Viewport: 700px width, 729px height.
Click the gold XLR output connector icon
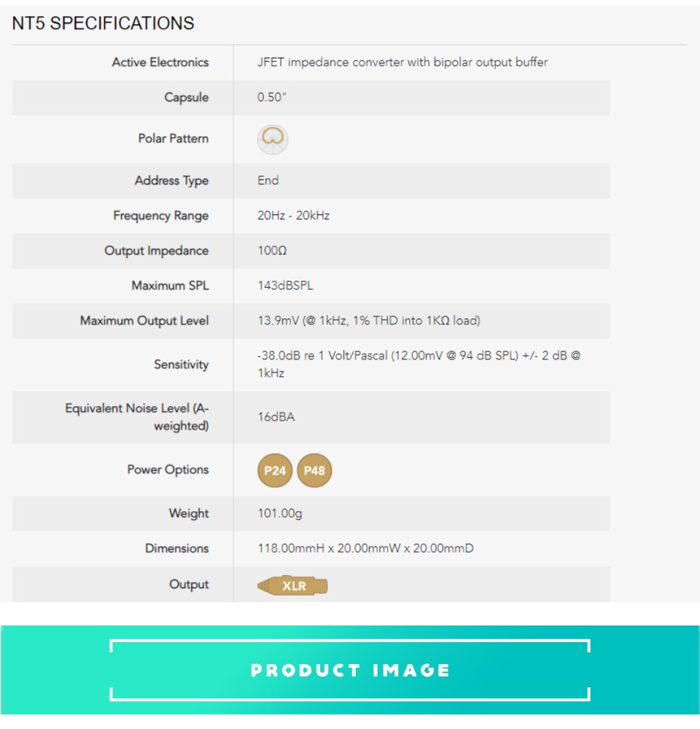(x=292, y=585)
